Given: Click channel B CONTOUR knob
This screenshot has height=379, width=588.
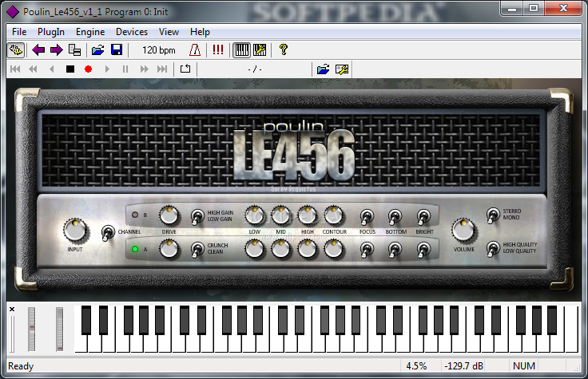Looking at the screenshot, I should pyautogui.click(x=333, y=215).
